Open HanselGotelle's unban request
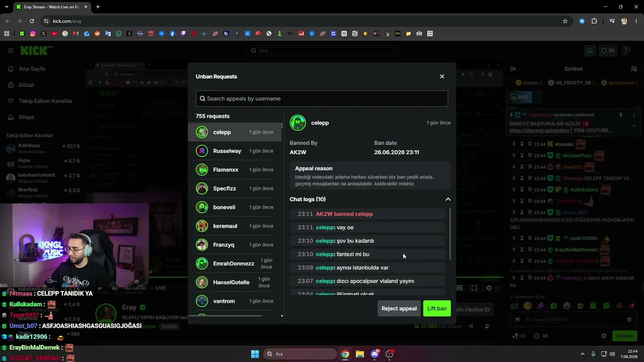This screenshot has width=644, height=362. [x=235, y=282]
